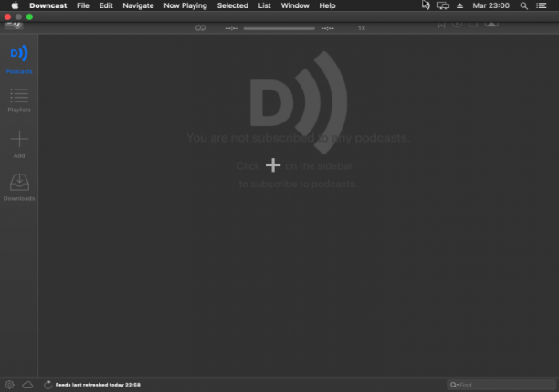Open the Downloads section
The width and height of the screenshot is (559, 392).
(19, 187)
